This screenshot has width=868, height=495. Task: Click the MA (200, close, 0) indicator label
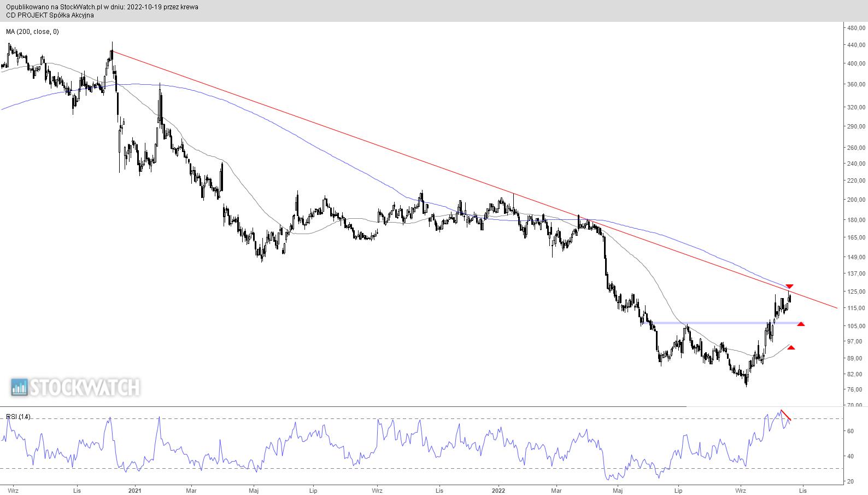(33, 32)
